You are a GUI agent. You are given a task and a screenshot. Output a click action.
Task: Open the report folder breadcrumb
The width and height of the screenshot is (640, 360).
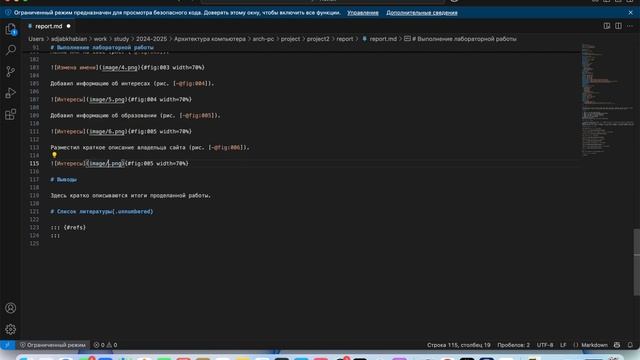[x=345, y=39]
